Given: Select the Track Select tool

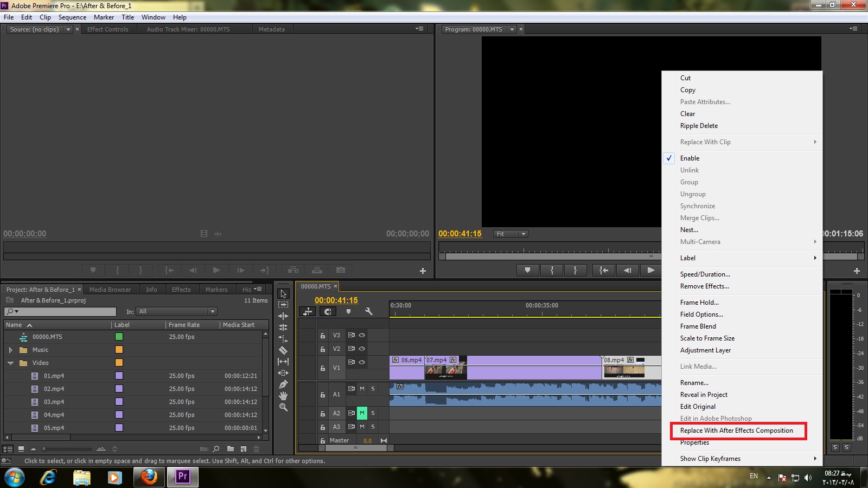Looking at the screenshot, I should [283, 305].
